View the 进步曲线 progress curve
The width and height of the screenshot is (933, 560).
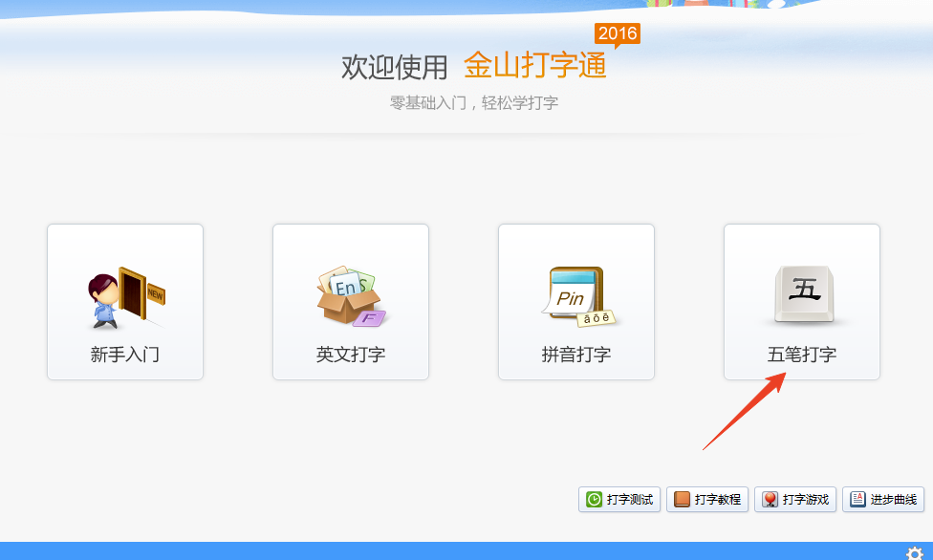click(883, 499)
